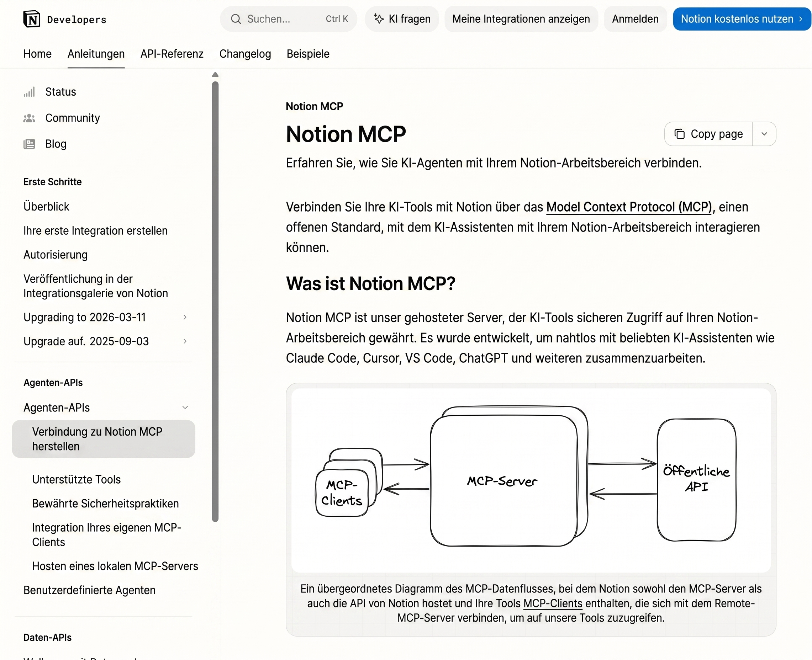This screenshot has width=812, height=660.
Task: Click the Notion MCP breadcrumb text
Action: 314,106
